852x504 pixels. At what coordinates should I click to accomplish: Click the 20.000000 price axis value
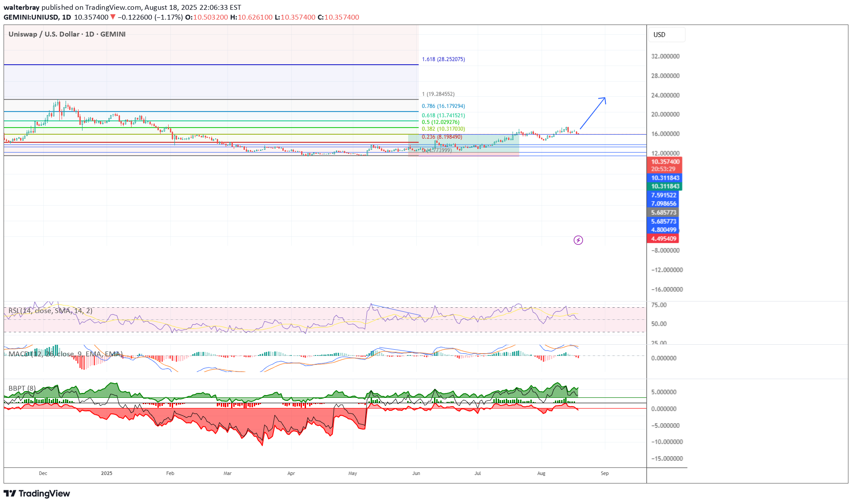[665, 115]
